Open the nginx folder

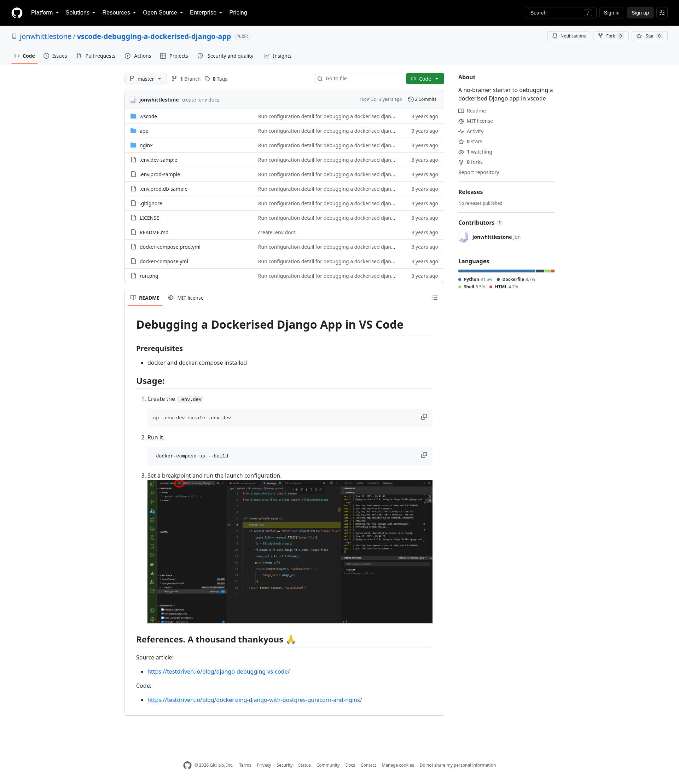tap(146, 145)
